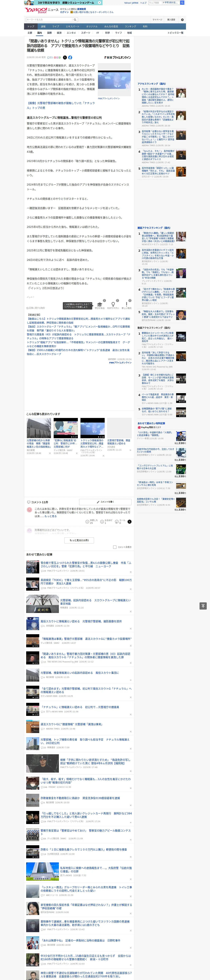210x980 pixels.
Task: Select the ライブ tab in main navigation
Action: 56,27
